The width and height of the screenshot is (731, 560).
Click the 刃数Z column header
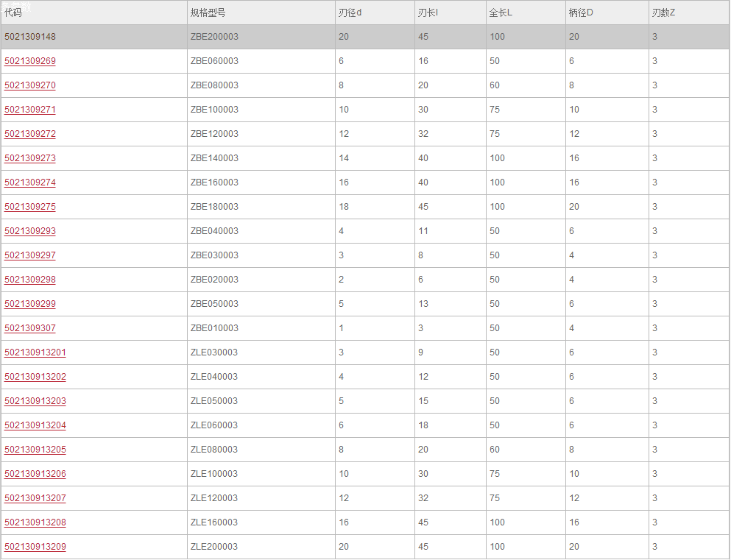[663, 13]
